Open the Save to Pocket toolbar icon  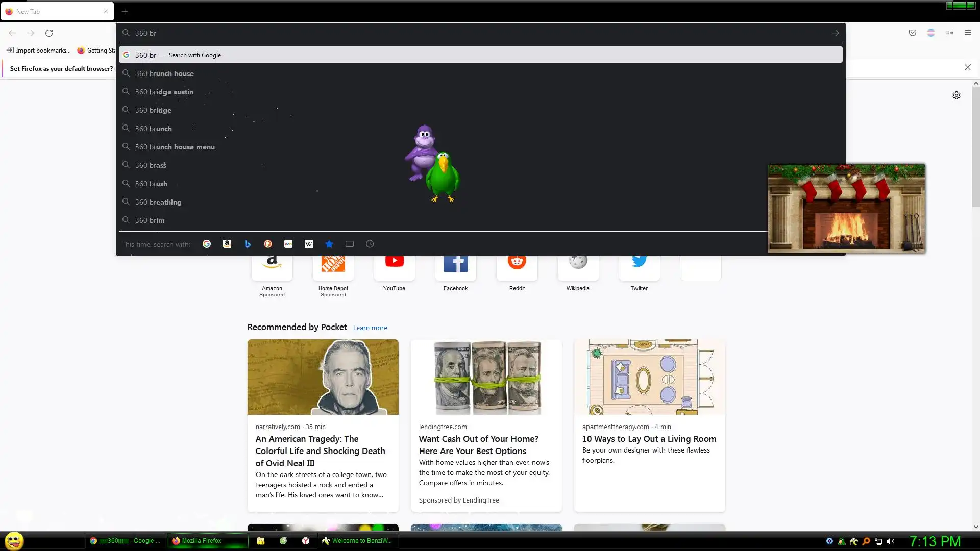pos(913,33)
